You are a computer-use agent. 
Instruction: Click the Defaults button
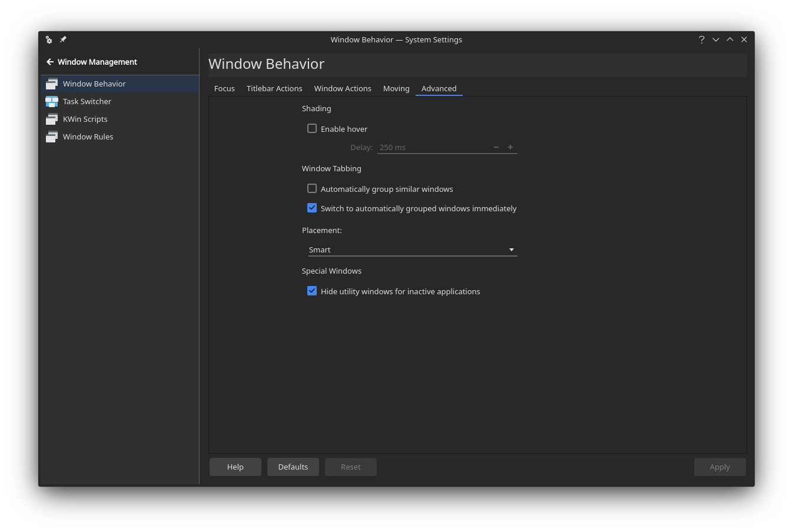(293, 467)
